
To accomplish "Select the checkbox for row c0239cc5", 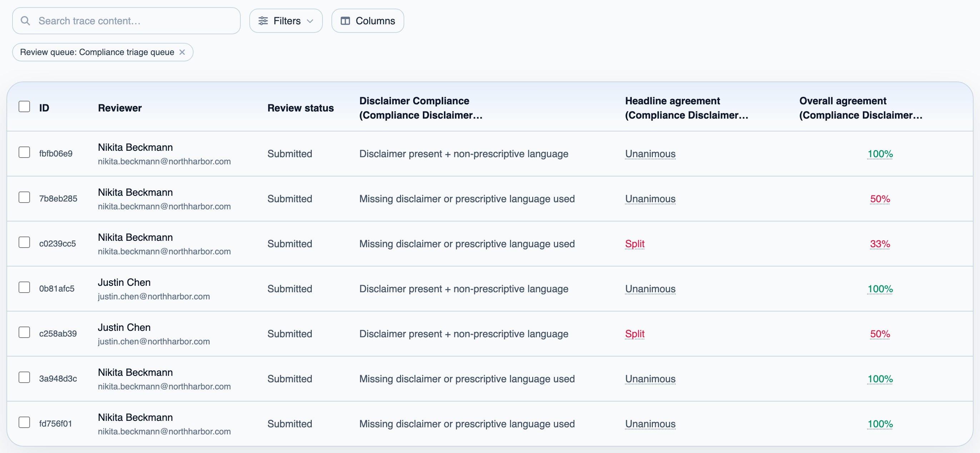I will pos(24,242).
